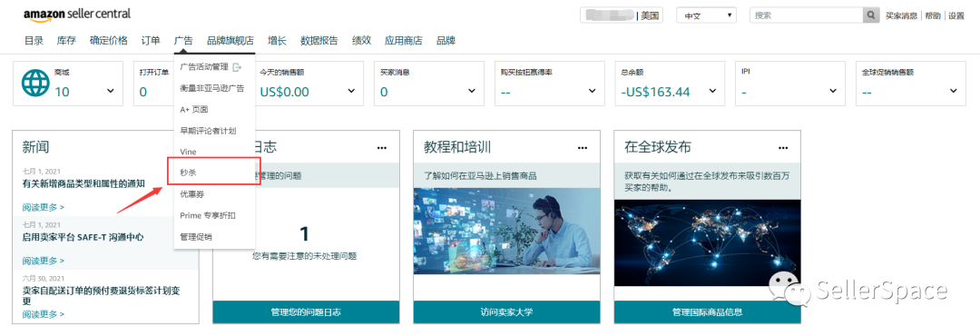Click the search magnifier button
The height and width of the screenshot is (336, 980).
[871, 15]
